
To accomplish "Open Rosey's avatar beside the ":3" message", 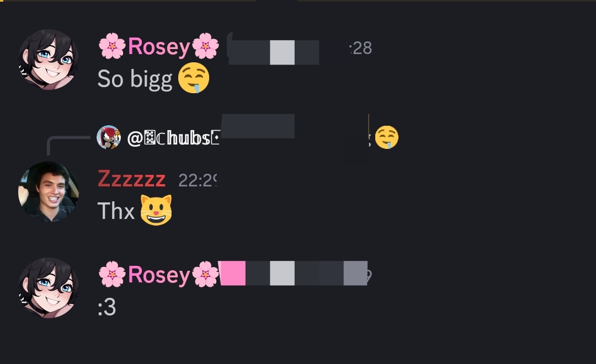I will [x=49, y=288].
